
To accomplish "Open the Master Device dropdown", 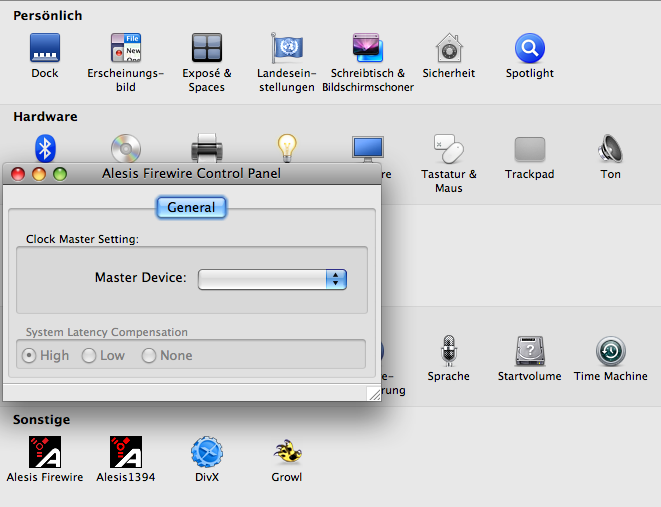I will tap(272, 279).
